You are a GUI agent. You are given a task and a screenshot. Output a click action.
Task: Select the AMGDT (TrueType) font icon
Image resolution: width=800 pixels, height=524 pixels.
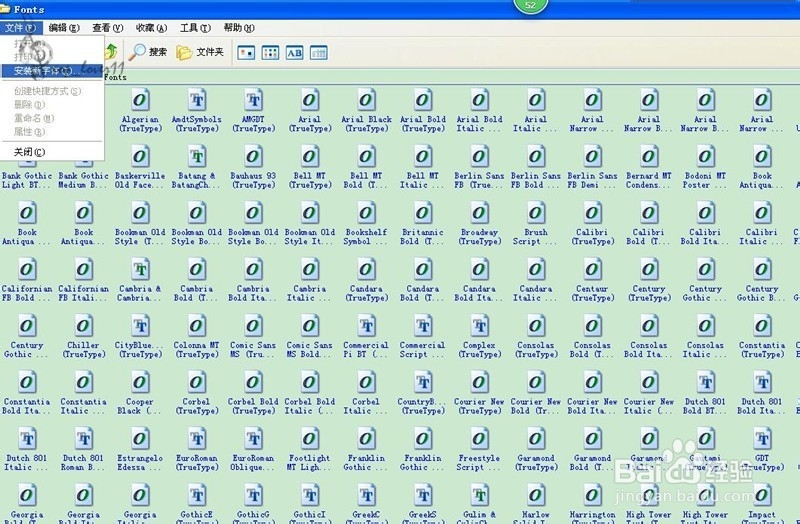(254, 99)
